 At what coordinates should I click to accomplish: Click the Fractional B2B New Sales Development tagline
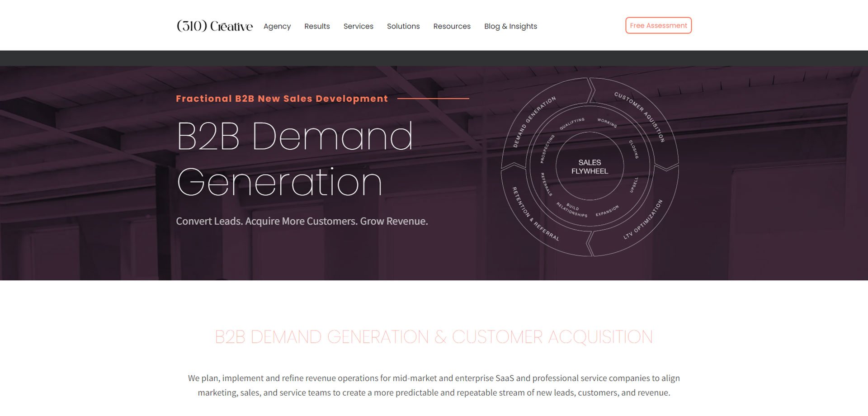[x=282, y=99]
